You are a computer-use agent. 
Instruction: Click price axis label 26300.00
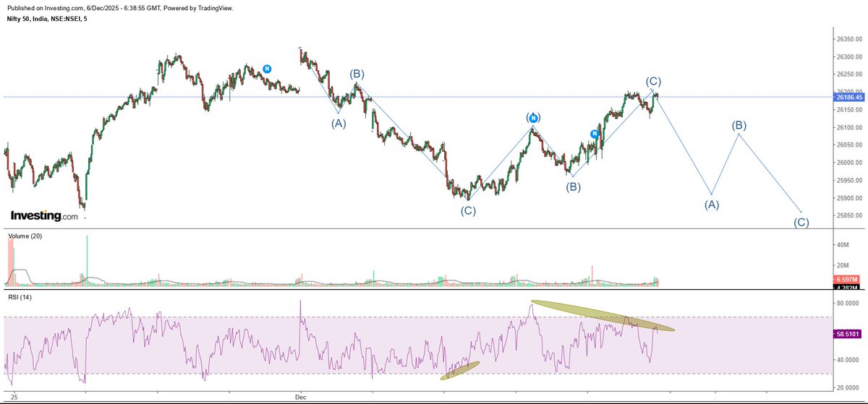coord(848,57)
